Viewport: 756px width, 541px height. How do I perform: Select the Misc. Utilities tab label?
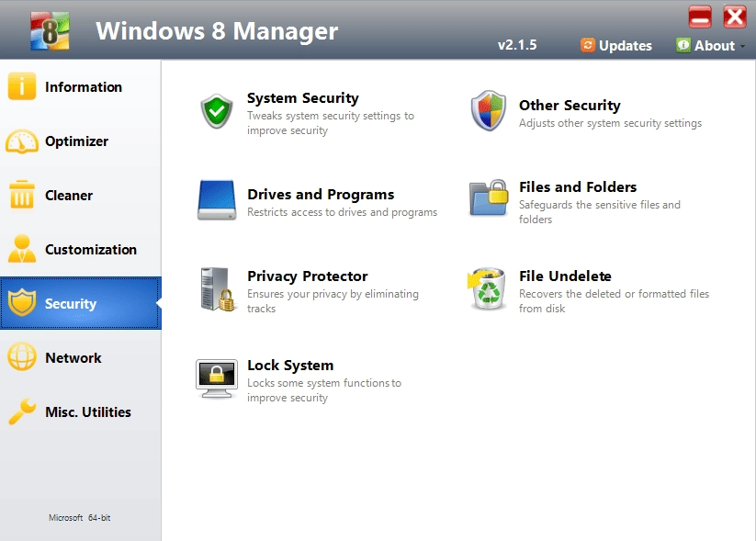(88, 411)
